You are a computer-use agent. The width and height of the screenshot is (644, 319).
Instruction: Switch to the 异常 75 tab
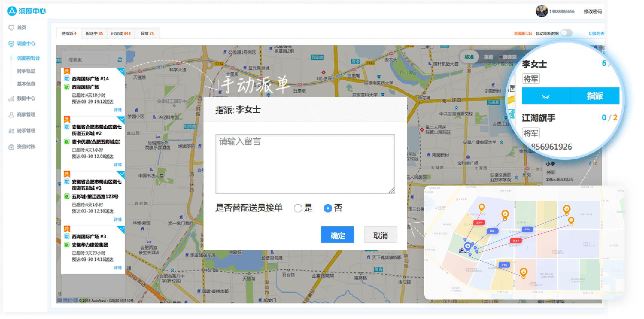(147, 34)
